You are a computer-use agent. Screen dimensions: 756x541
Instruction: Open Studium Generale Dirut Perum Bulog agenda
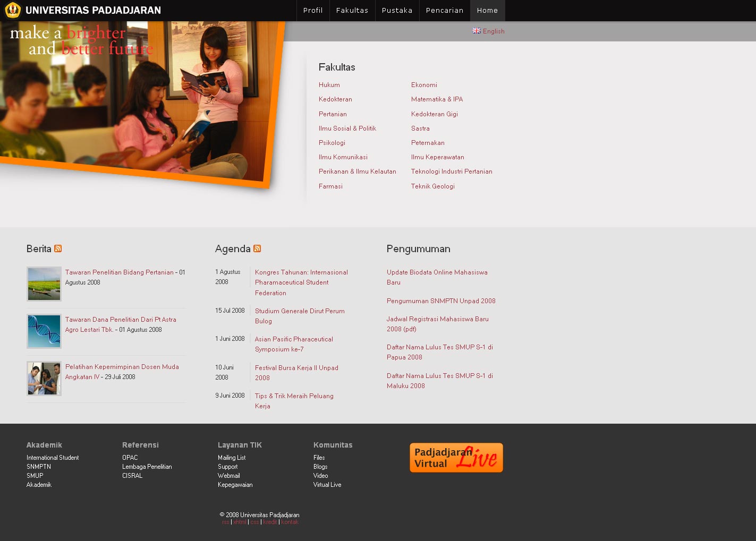(300, 311)
